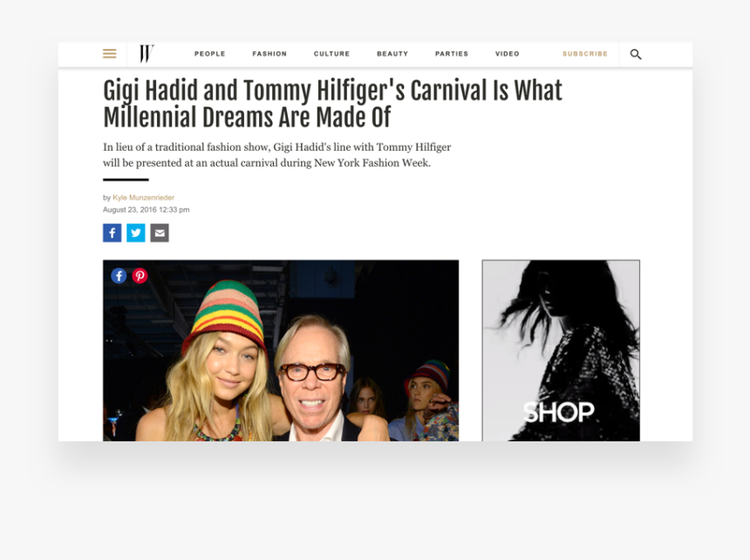
Task: Share article via Twitter bird icon
Action: [136, 233]
